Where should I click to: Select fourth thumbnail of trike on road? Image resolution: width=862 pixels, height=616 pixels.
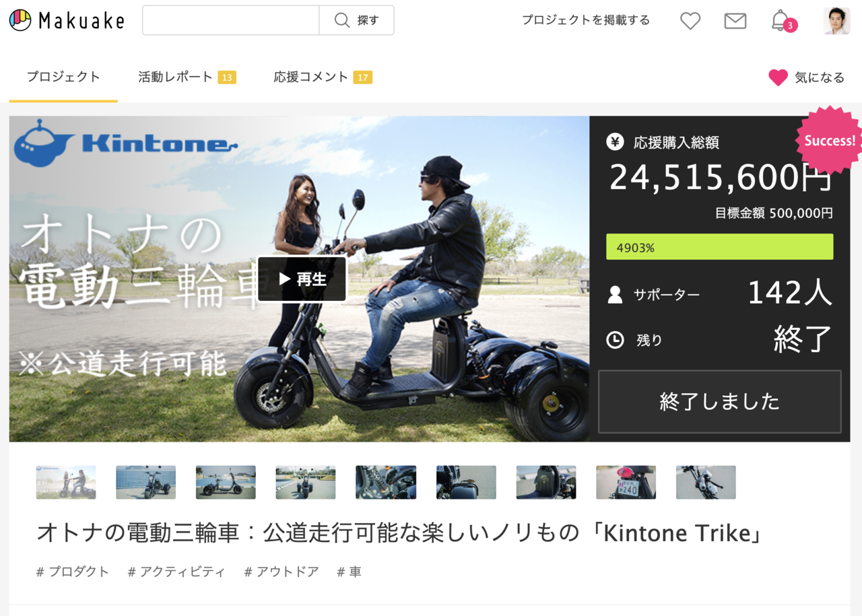click(x=306, y=482)
